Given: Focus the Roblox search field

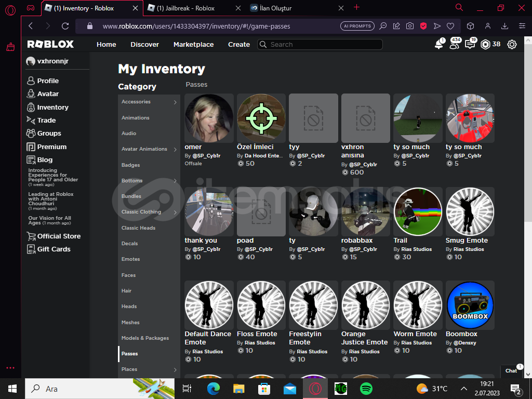Looking at the screenshot, I should coord(320,45).
